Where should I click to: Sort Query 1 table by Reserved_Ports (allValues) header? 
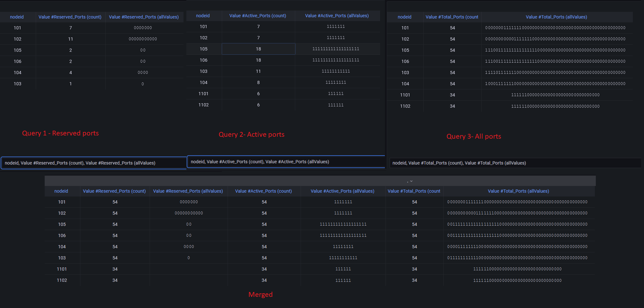[x=144, y=17]
